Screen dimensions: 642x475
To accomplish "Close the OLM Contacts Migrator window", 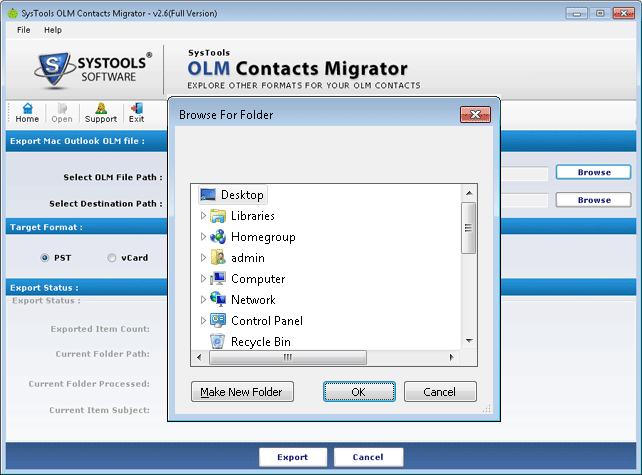I will [624, 14].
